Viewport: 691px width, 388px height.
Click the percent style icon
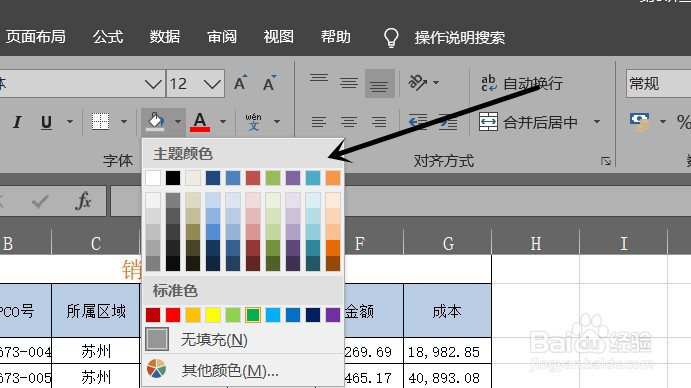[684, 122]
